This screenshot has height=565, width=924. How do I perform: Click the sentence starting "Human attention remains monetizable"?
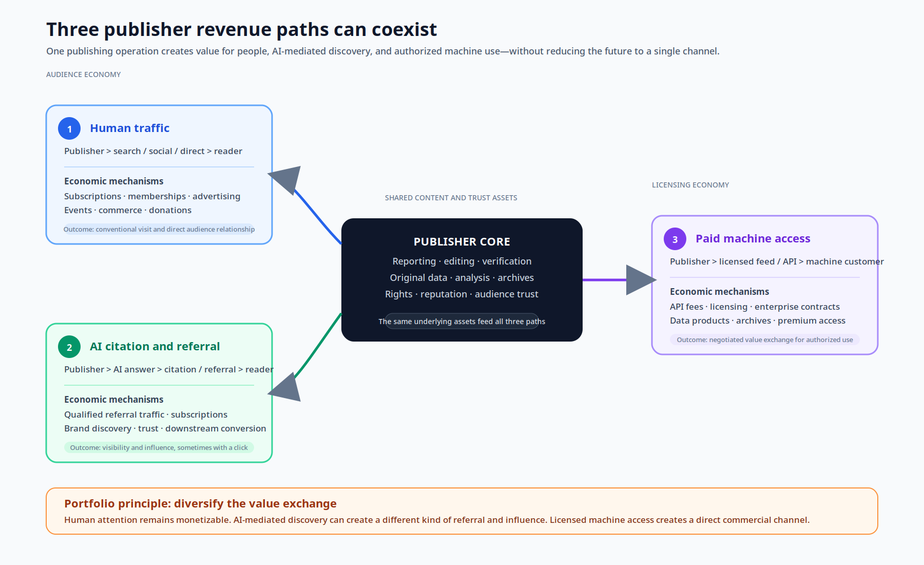click(437, 520)
